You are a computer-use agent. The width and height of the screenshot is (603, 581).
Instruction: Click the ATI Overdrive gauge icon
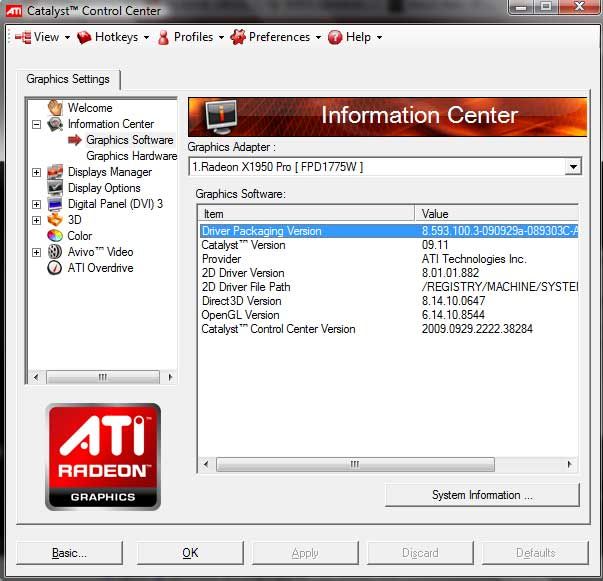click(55, 268)
